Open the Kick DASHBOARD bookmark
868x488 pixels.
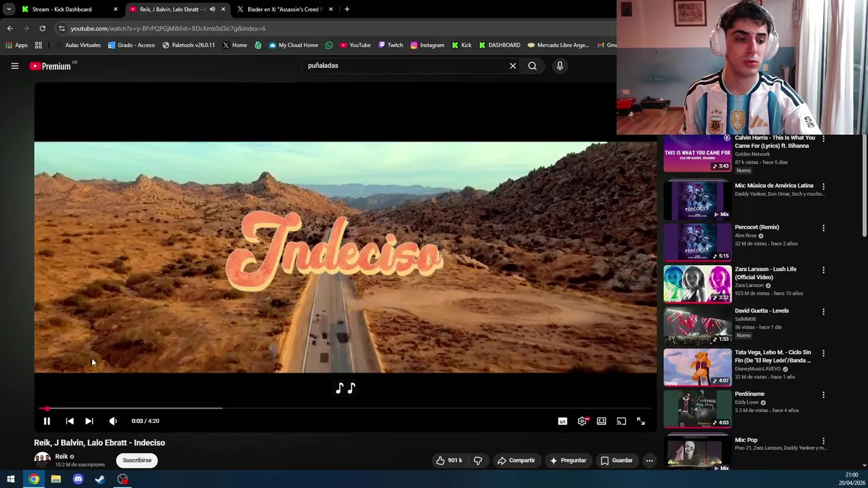(500, 45)
